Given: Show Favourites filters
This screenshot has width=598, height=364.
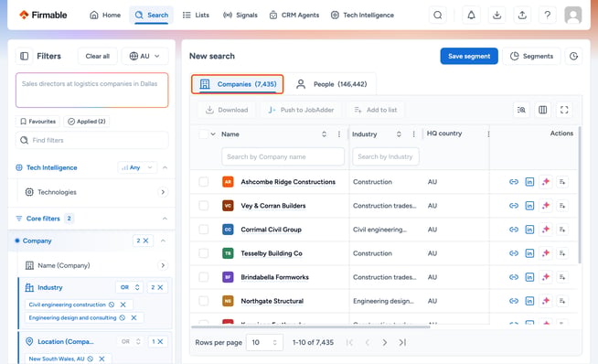Looking at the screenshot, I should click(37, 122).
